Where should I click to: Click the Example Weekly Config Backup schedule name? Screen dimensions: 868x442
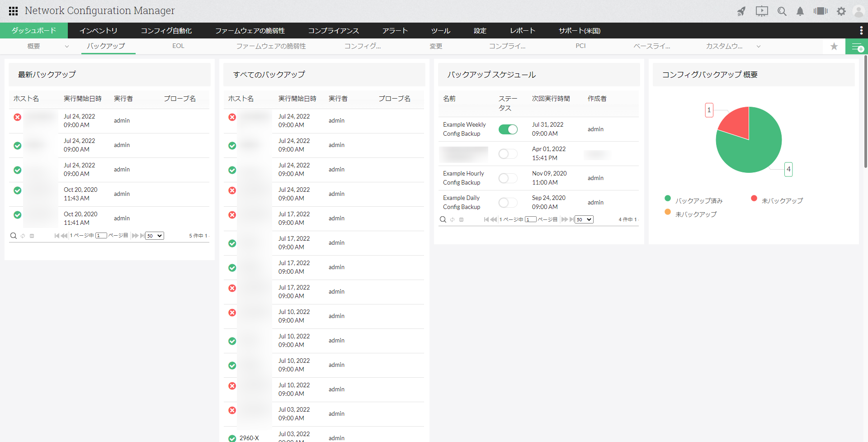464,129
